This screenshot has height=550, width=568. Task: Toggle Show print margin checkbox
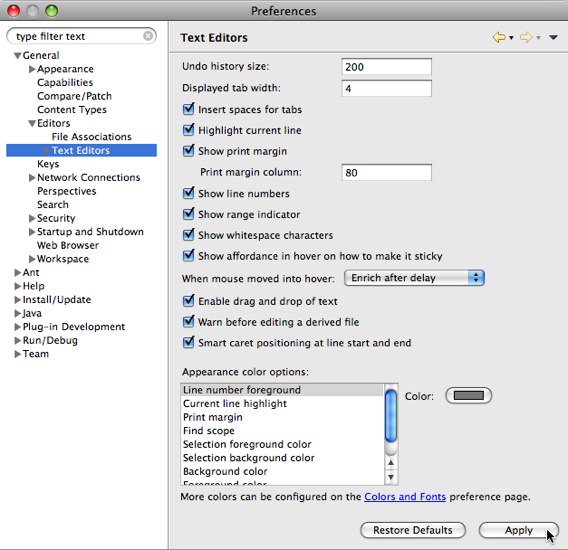(x=188, y=150)
